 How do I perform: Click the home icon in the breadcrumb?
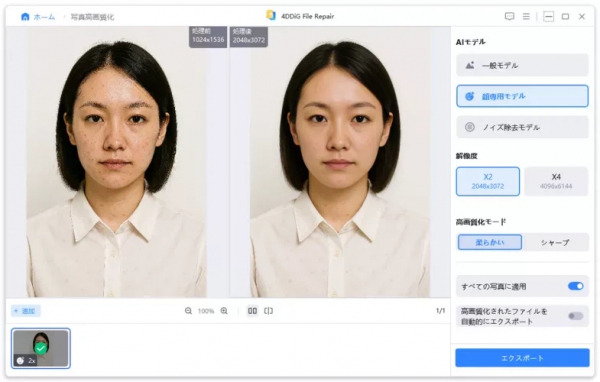[25, 17]
